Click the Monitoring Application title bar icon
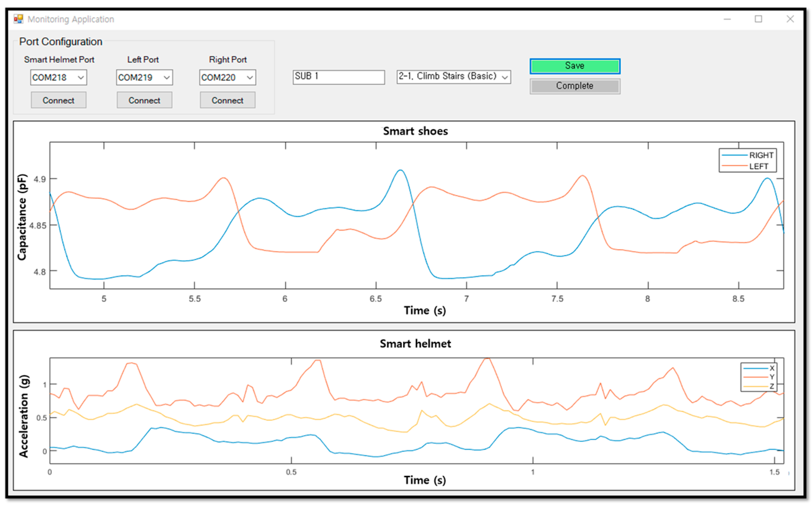This screenshot has height=505, width=812. [x=18, y=19]
